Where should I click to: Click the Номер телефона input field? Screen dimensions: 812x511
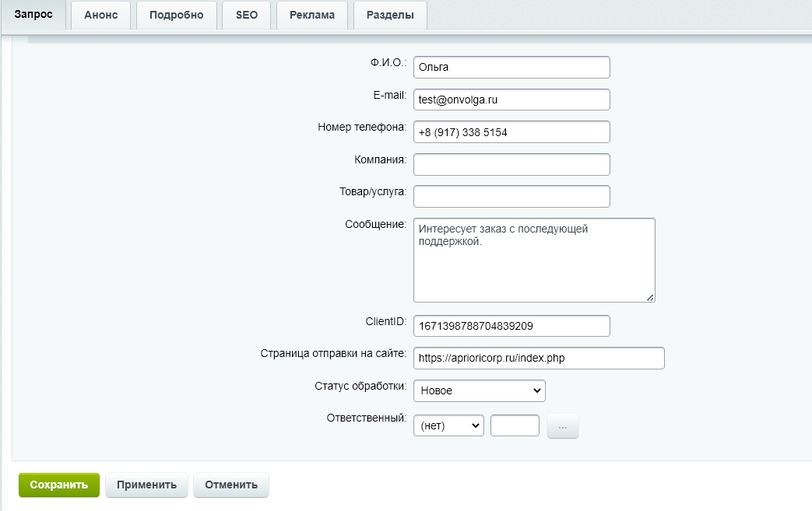(511, 132)
